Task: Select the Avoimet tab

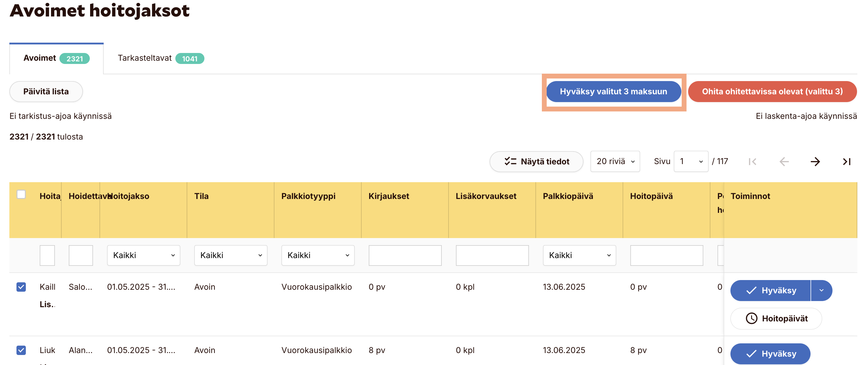Action: (x=56, y=58)
